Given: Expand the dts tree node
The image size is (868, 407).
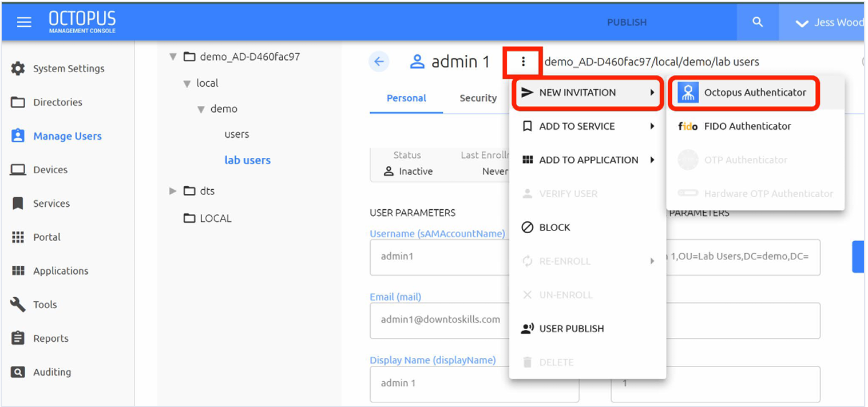Looking at the screenshot, I should [173, 191].
